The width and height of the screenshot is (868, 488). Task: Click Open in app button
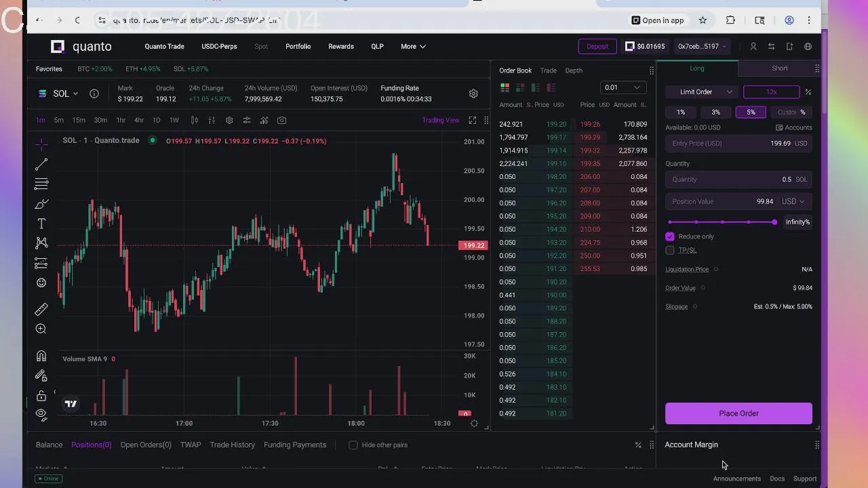(x=658, y=20)
